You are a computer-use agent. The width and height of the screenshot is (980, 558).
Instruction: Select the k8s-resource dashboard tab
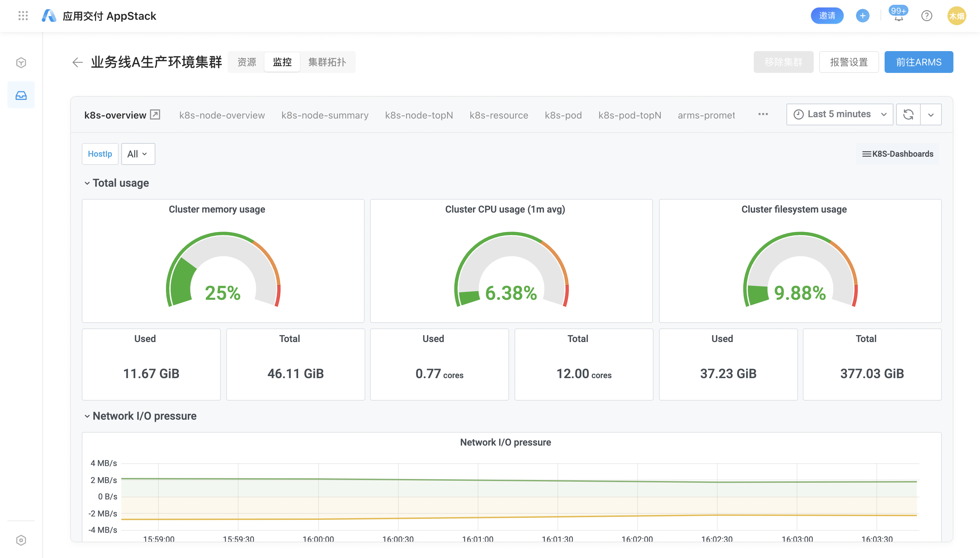tap(499, 115)
